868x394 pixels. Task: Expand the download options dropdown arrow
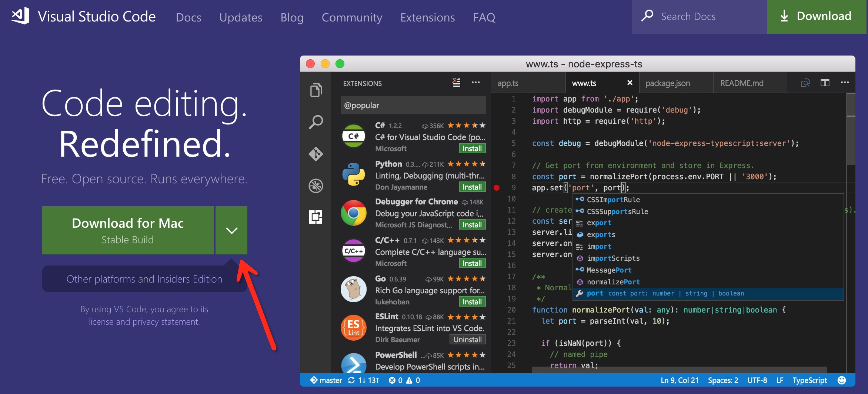click(231, 230)
